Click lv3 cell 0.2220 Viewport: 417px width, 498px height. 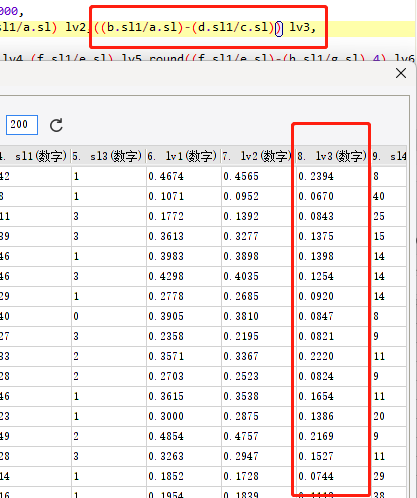[x=333, y=356]
